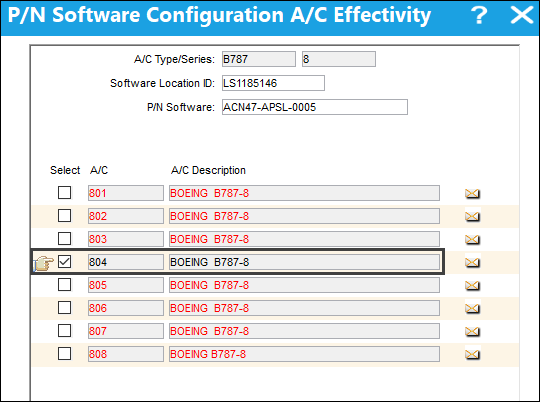Click the P/N Software field ACN47-APSL-0005
Image resolution: width=540 pixels, height=402 pixels.
[315, 107]
